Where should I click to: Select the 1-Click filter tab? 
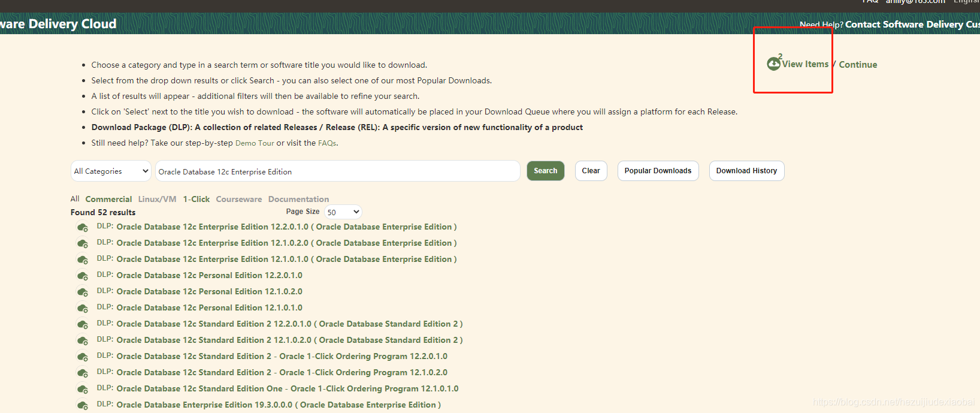click(x=196, y=199)
